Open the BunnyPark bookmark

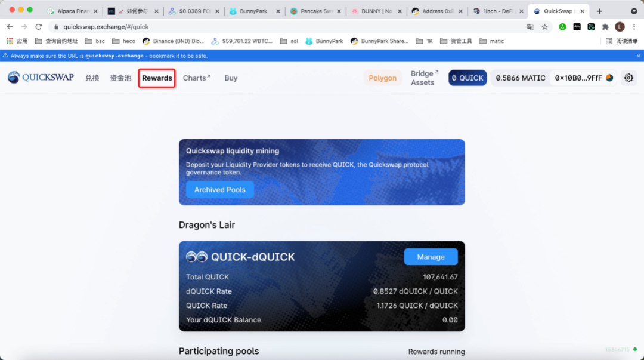[x=324, y=41]
